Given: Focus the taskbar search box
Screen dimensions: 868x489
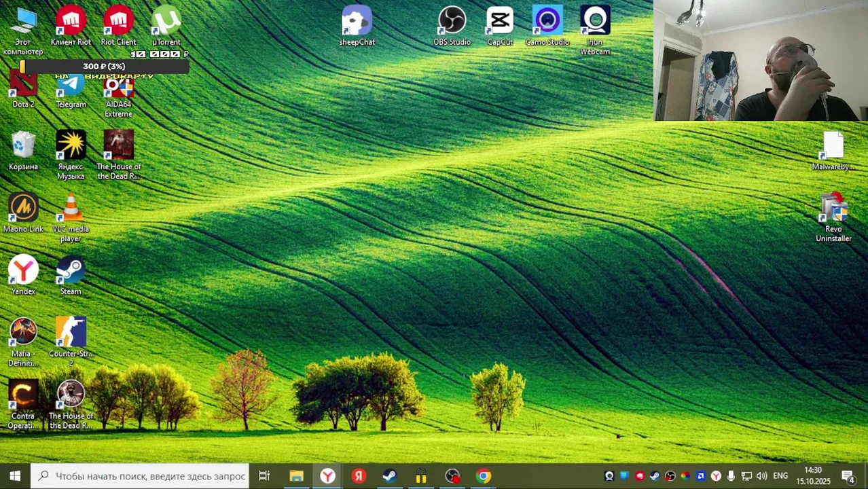Looking at the screenshot, I should (140, 476).
